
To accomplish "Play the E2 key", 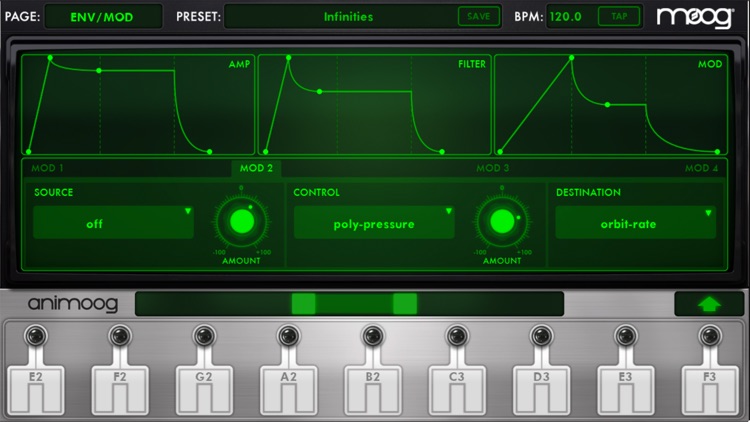I will tap(36, 389).
